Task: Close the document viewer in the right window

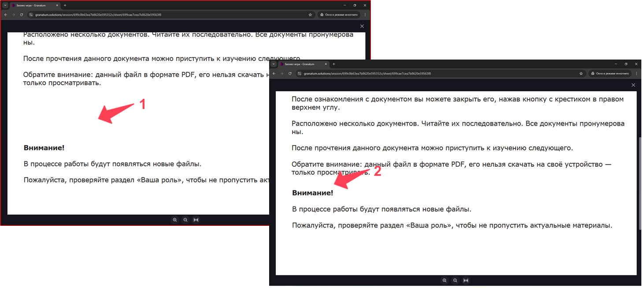Action: point(633,85)
